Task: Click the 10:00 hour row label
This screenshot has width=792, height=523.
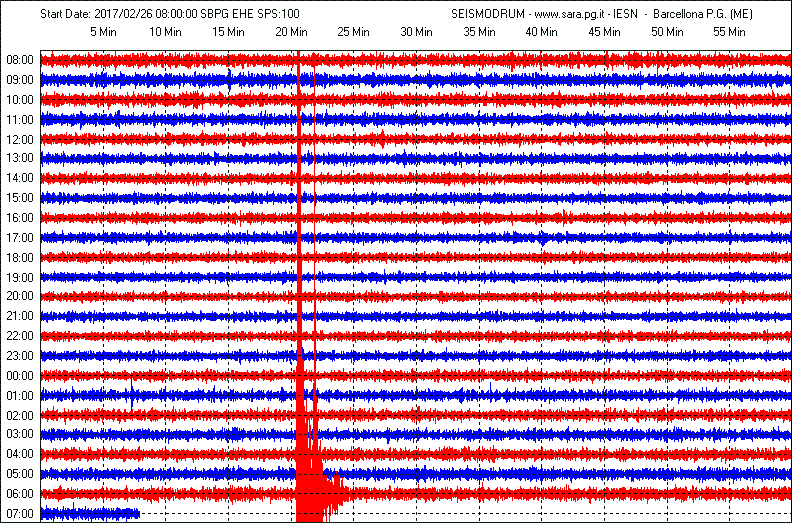Action: click(x=20, y=100)
